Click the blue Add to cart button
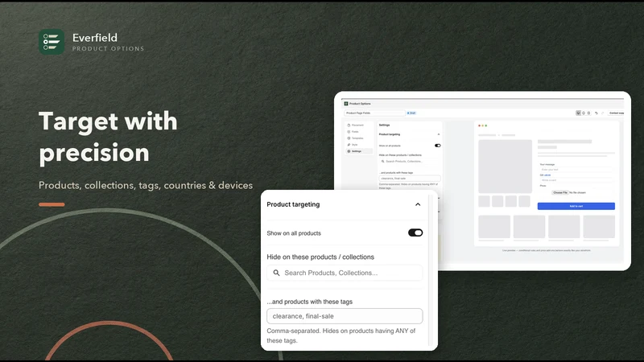644x362 pixels. pos(576,206)
